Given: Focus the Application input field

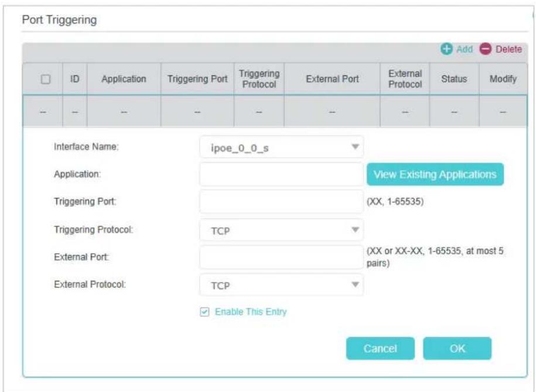Looking at the screenshot, I should [x=281, y=174].
